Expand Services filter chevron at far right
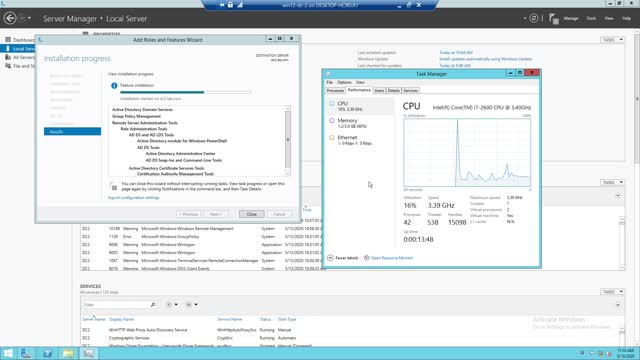This screenshot has width=640, height=360. [x=618, y=305]
